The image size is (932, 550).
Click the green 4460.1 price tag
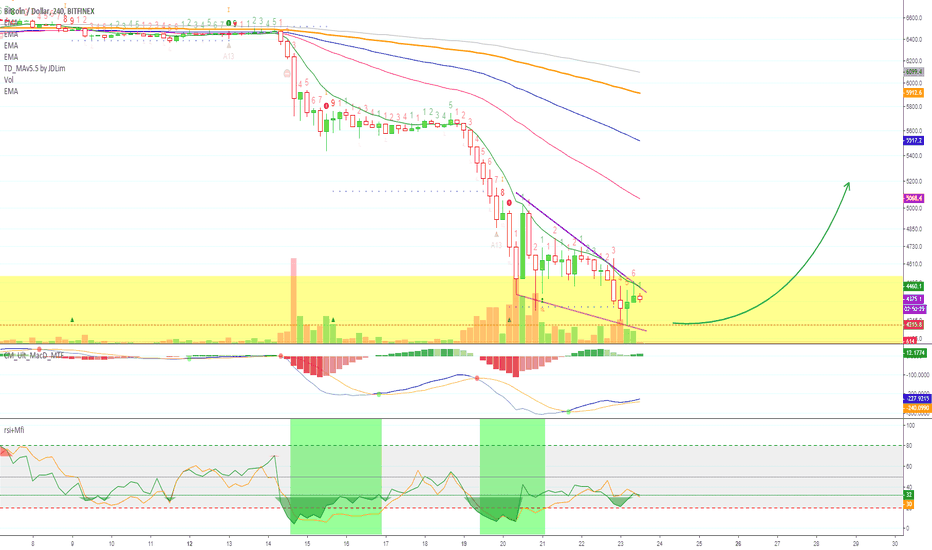coord(914,287)
